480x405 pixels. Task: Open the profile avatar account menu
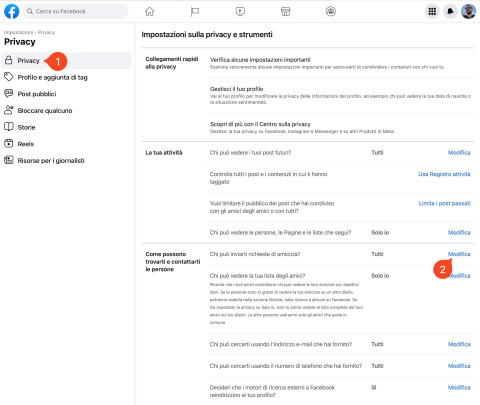[469, 11]
